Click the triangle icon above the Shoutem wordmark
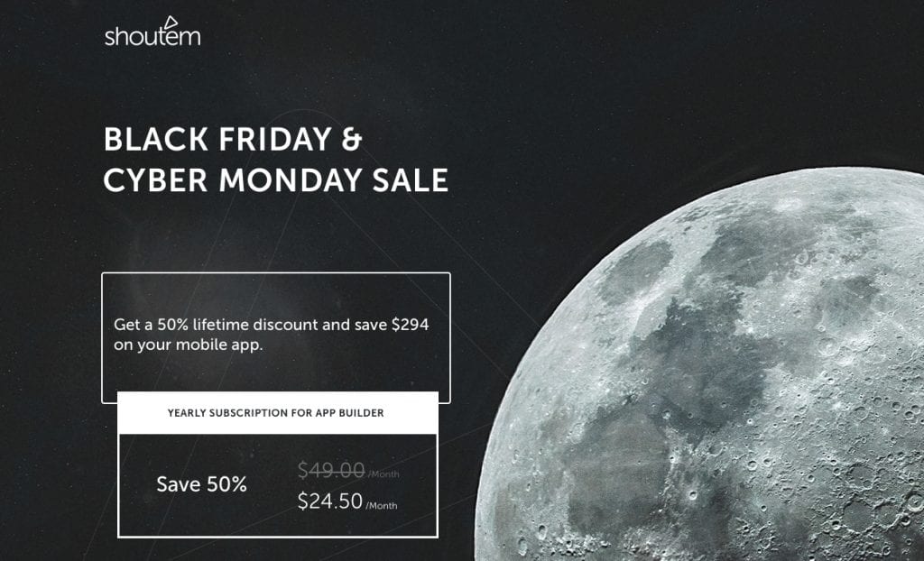This screenshot has height=561, width=924. point(171,23)
